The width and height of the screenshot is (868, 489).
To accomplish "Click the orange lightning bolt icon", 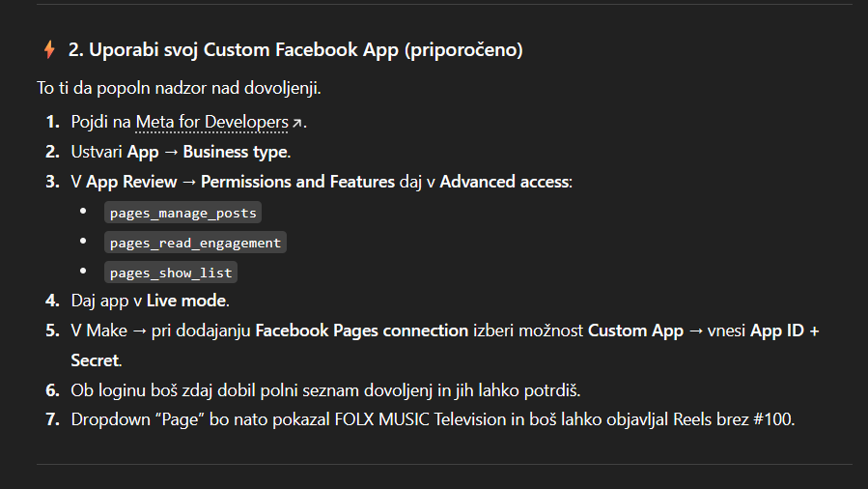I will (49, 49).
